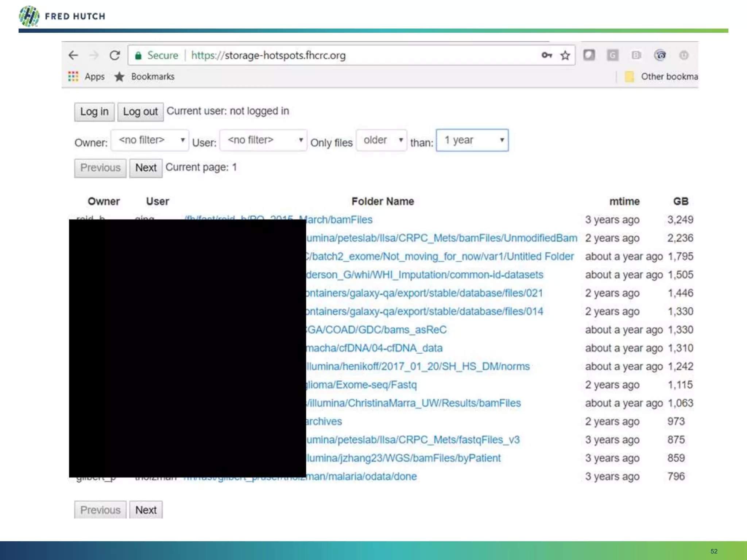Open the Apps grid shortcut
Viewport: 747px width, 560px height.
(x=73, y=77)
